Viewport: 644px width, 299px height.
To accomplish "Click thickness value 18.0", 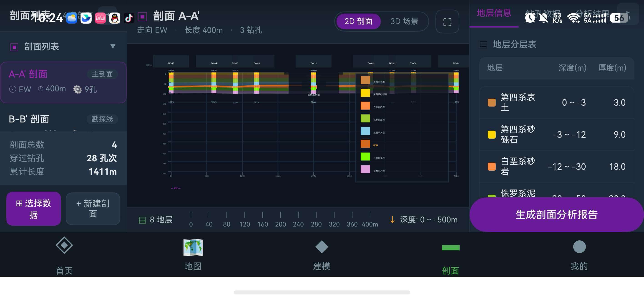I will [617, 167].
